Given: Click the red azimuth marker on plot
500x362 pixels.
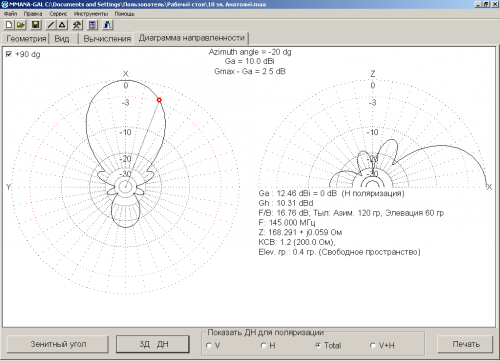Looking at the screenshot, I should 159,100.
